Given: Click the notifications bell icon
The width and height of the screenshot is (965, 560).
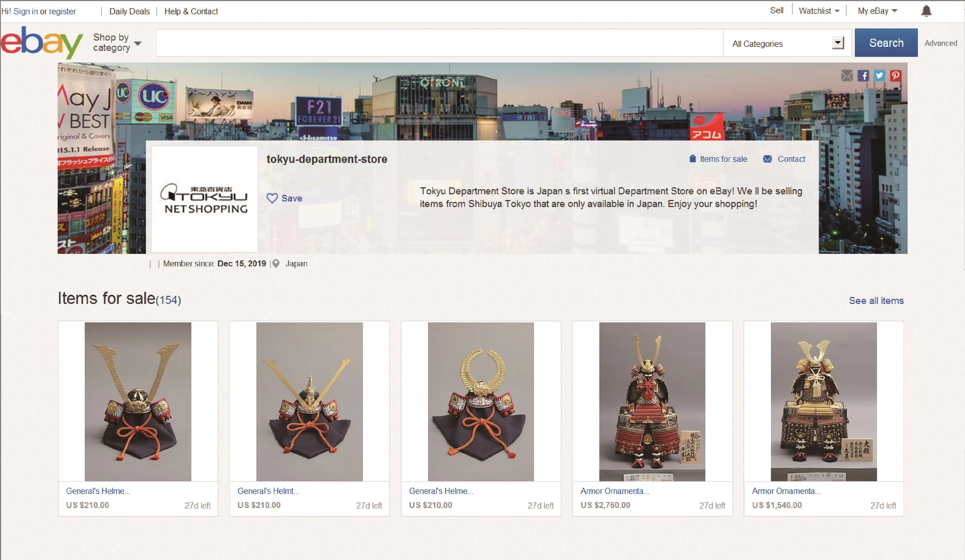Looking at the screenshot, I should 926,11.
